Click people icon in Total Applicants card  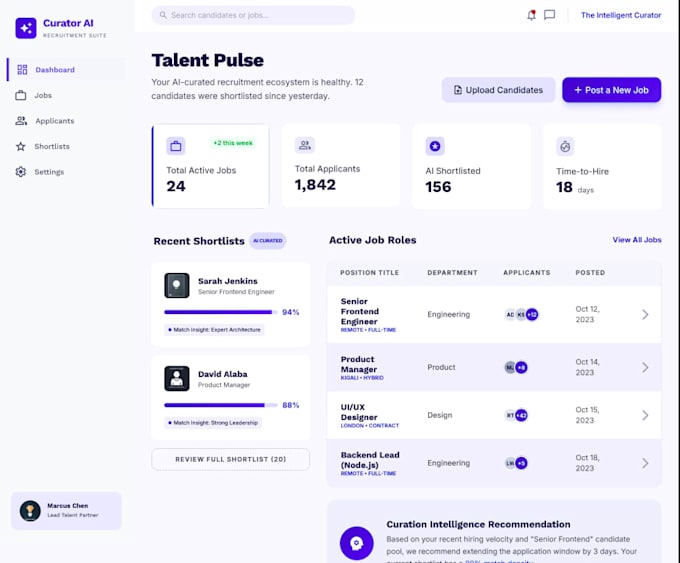(305, 145)
